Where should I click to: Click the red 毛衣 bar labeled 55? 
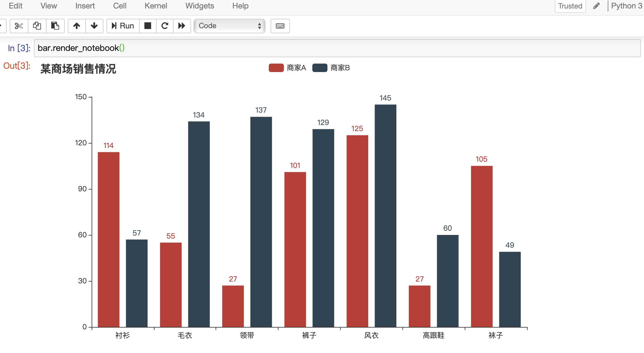point(171,285)
